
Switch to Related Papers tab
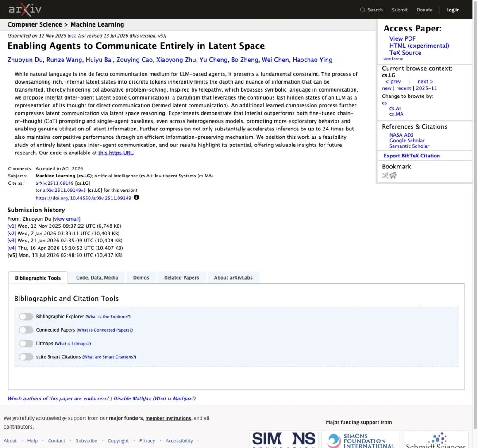(181, 277)
